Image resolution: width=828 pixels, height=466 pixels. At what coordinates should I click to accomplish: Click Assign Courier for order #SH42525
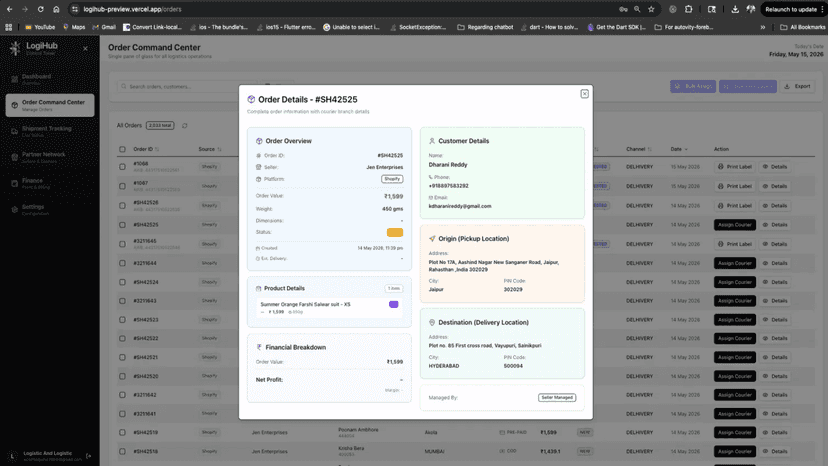[735, 225]
